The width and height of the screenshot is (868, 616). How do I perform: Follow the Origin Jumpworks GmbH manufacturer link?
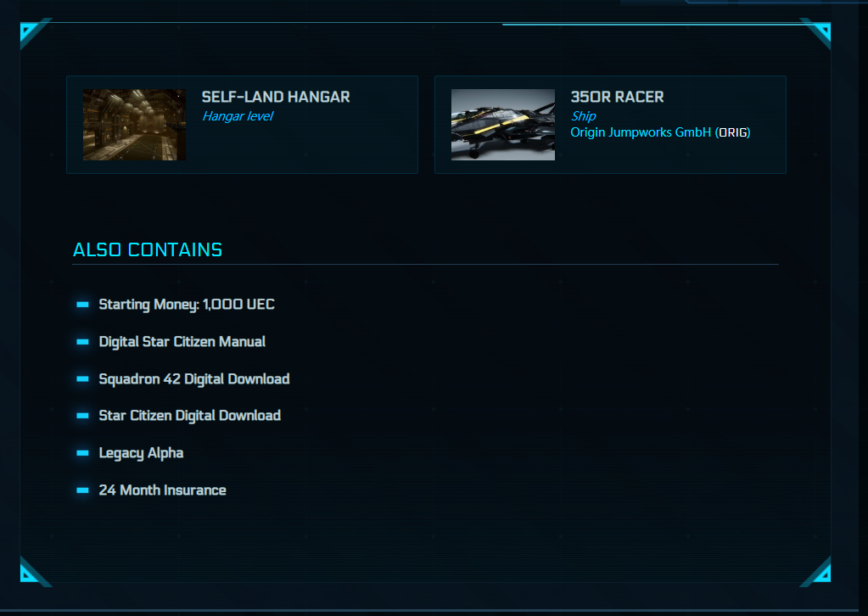[641, 132]
